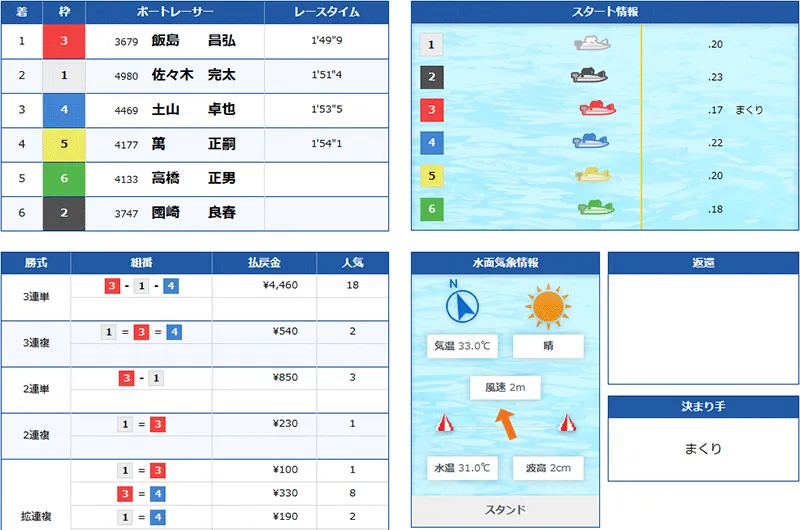Viewport: 800px width, 530px height.
Task: Click the red frame 3 cell for 飯島 昌弘
Action: (64, 41)
